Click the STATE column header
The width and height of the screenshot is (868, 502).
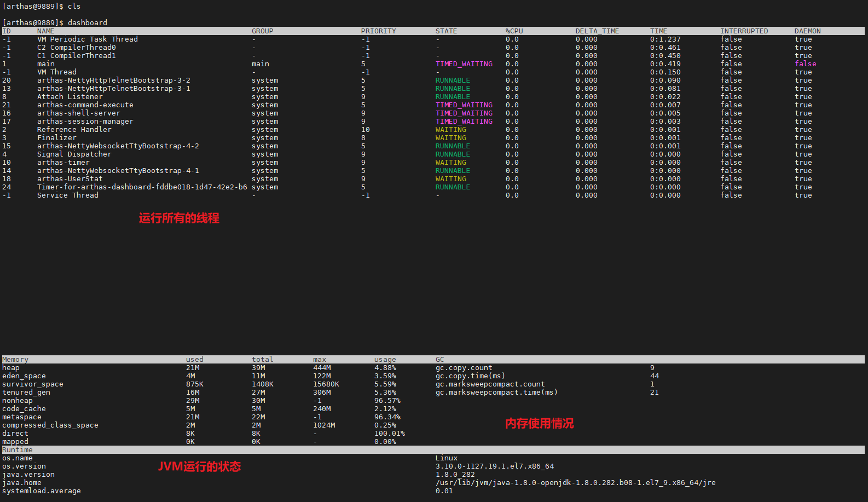point(446,31)
